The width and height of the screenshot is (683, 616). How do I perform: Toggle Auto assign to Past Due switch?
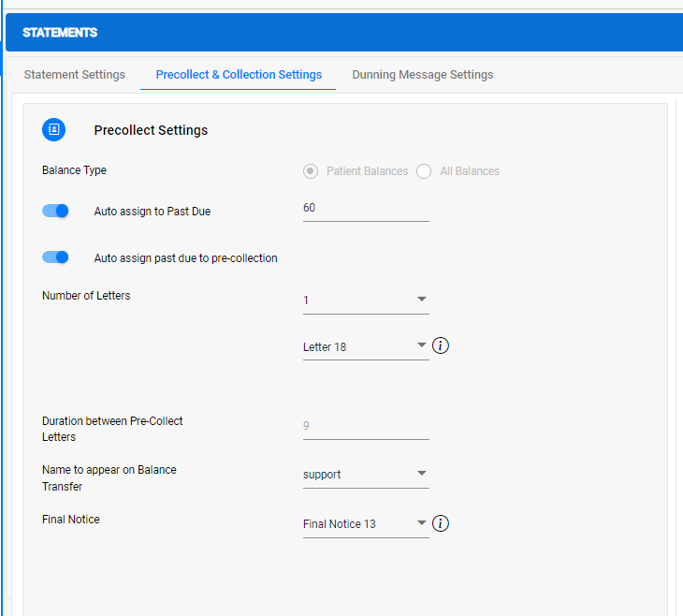55,211
